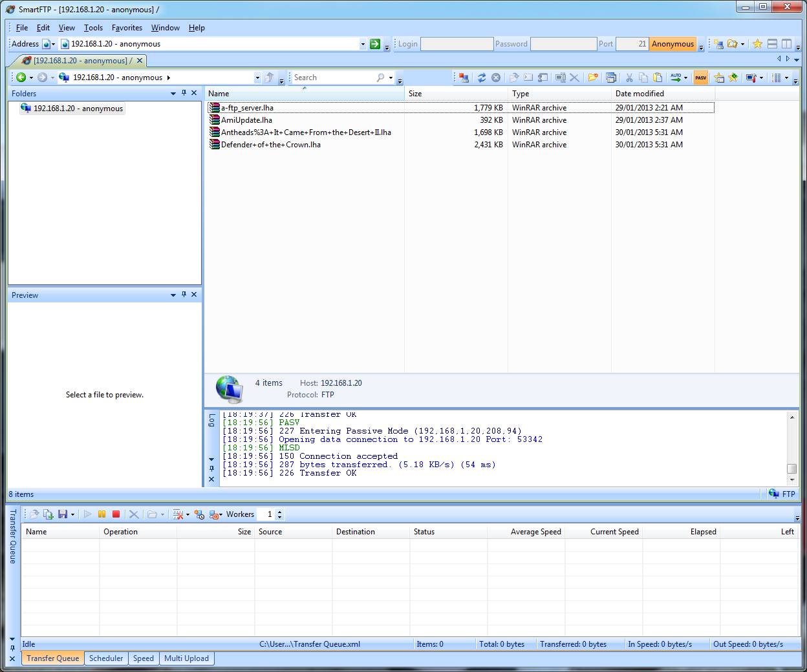Click the Abort (circle X) icon

[496, 78]
